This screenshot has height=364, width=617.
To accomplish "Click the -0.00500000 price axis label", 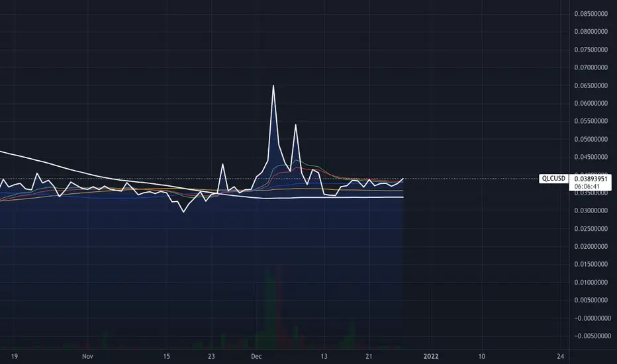I will 593,336.
